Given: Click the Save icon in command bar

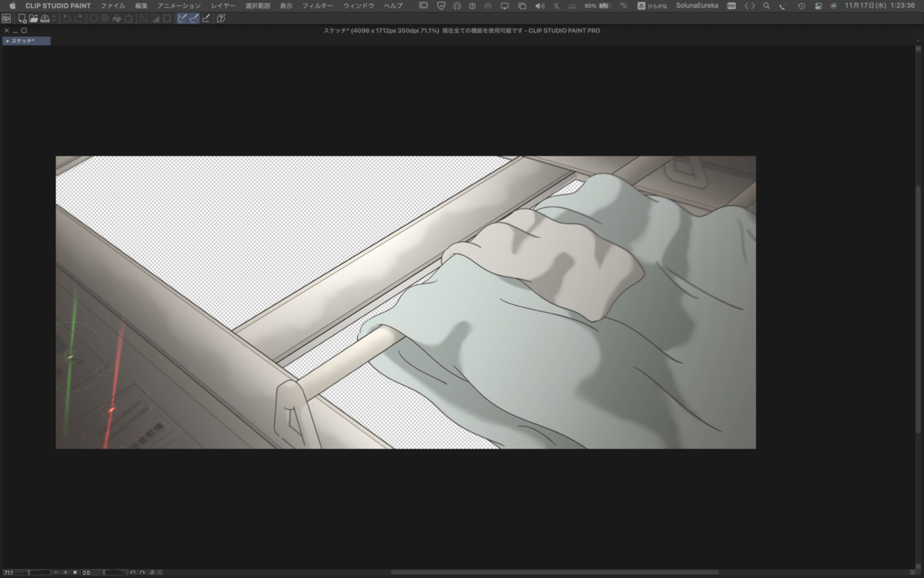Looking at the screenshot, I should pyautogui.click(x=45, y=18).
